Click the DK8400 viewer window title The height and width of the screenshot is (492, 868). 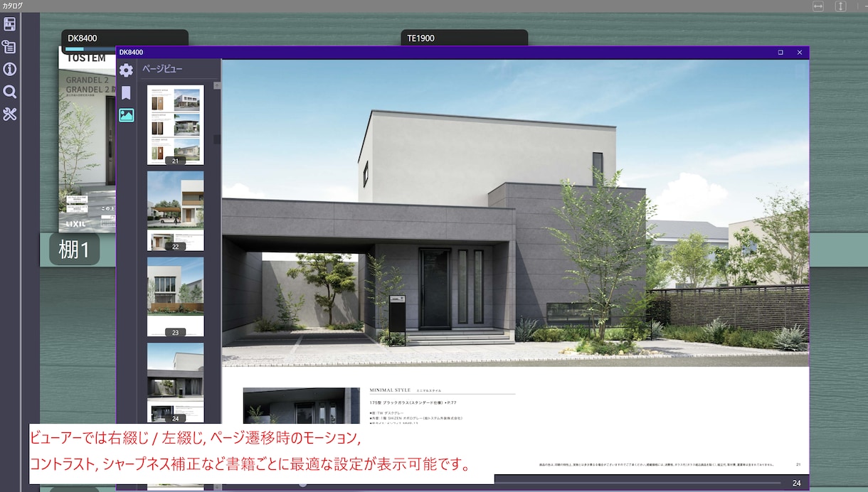point(131,53)
